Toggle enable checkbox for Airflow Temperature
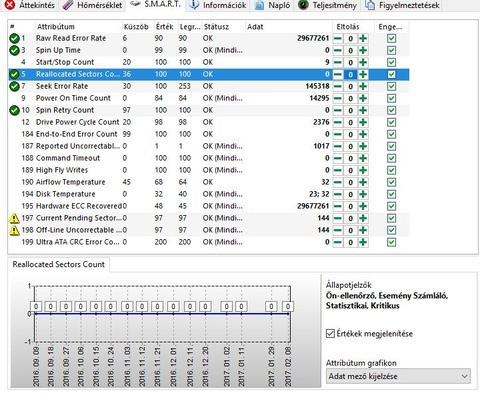This screenshot has height=395, width=480. (391, 182)
